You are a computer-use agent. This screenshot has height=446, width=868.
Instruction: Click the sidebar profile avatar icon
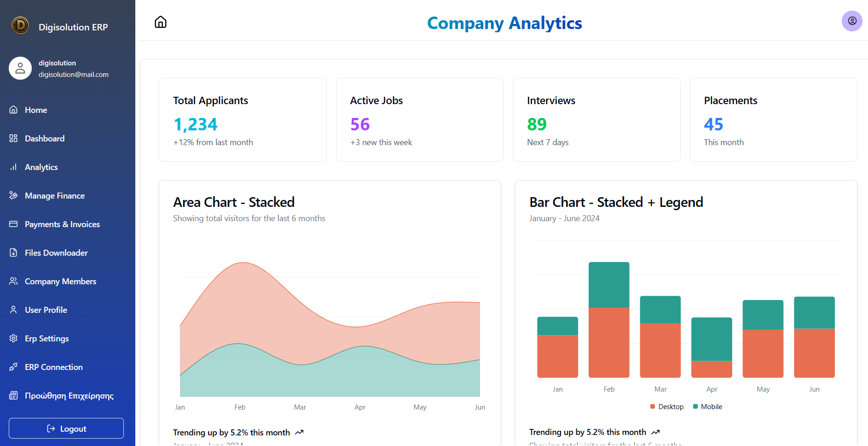coord(20,68)
